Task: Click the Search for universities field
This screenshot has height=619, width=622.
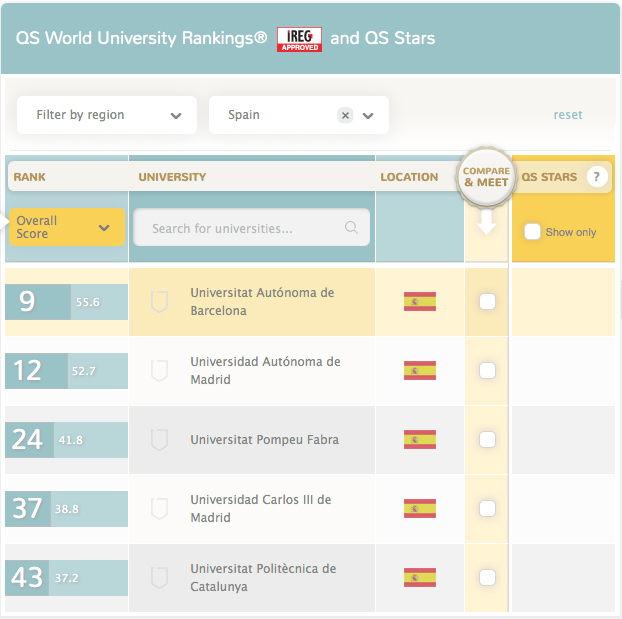Action: tap(251, 227)
